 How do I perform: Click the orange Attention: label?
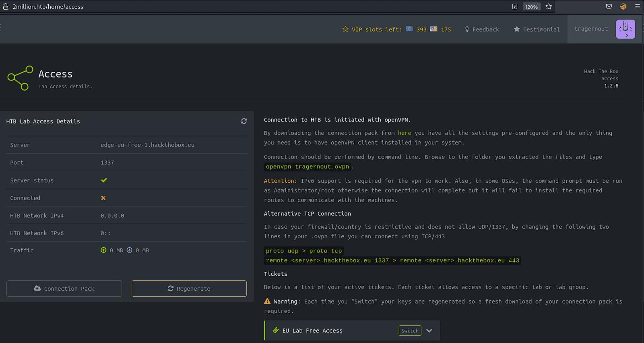(281, 181)
